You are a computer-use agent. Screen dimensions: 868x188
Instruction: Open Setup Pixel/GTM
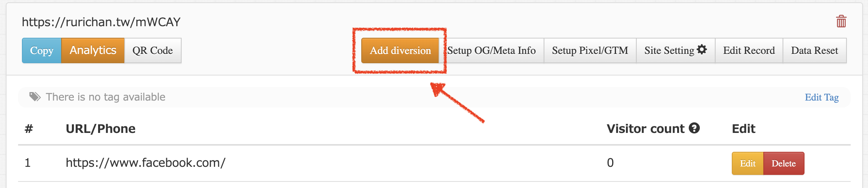coord(590,50)
